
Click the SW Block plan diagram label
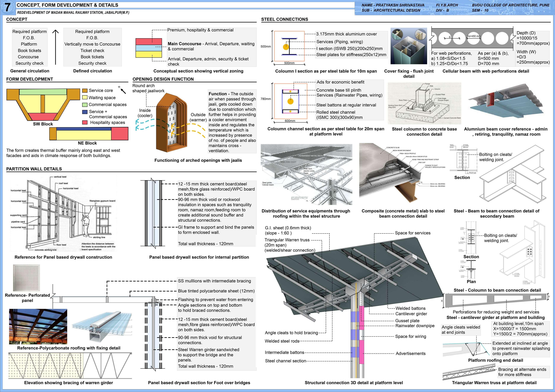43,124
